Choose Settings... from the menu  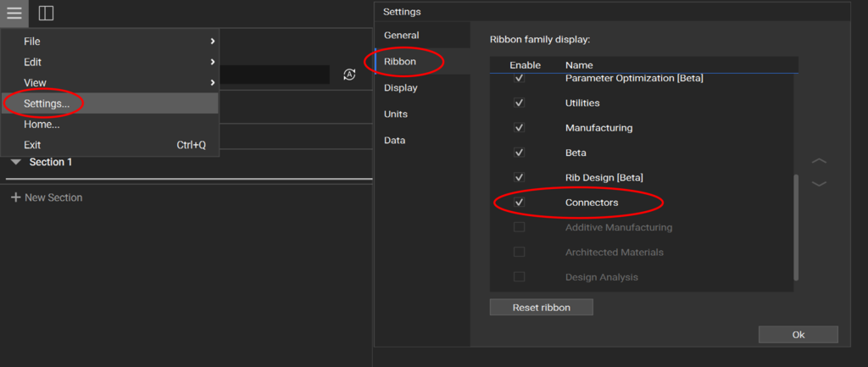point(110,103)
